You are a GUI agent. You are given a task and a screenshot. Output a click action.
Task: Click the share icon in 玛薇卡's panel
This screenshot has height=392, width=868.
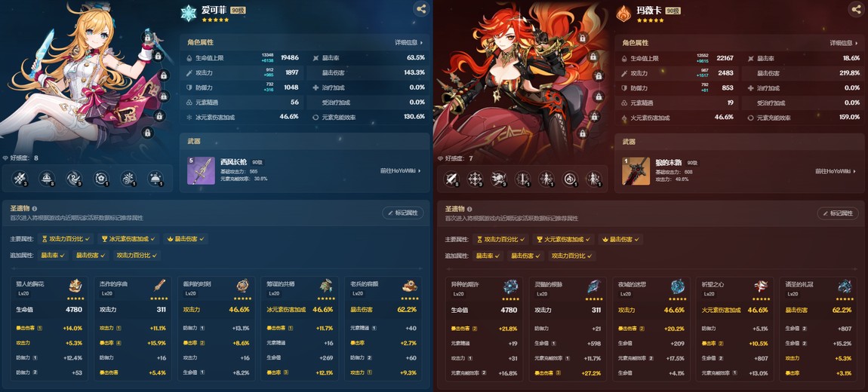(856, 8)
